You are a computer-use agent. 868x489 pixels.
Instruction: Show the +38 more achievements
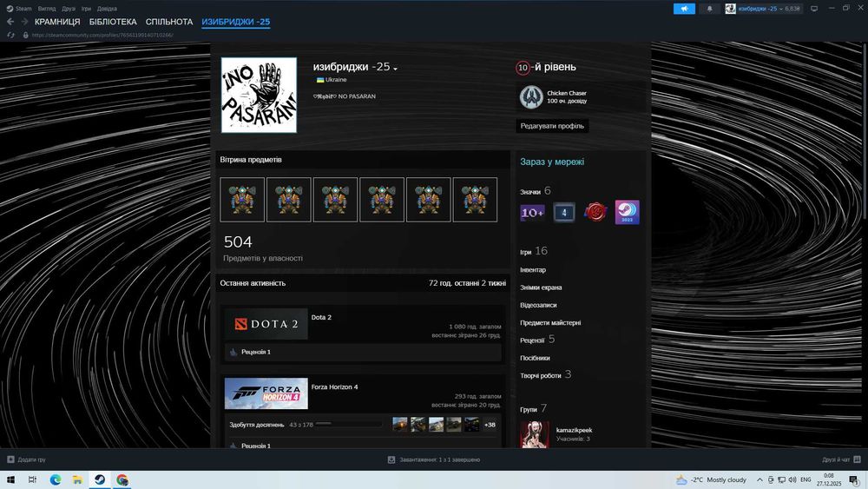coord(490,425)
